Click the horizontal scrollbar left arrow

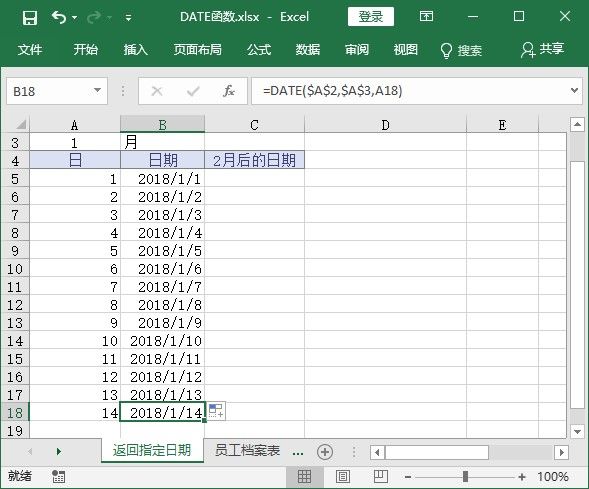378,452
